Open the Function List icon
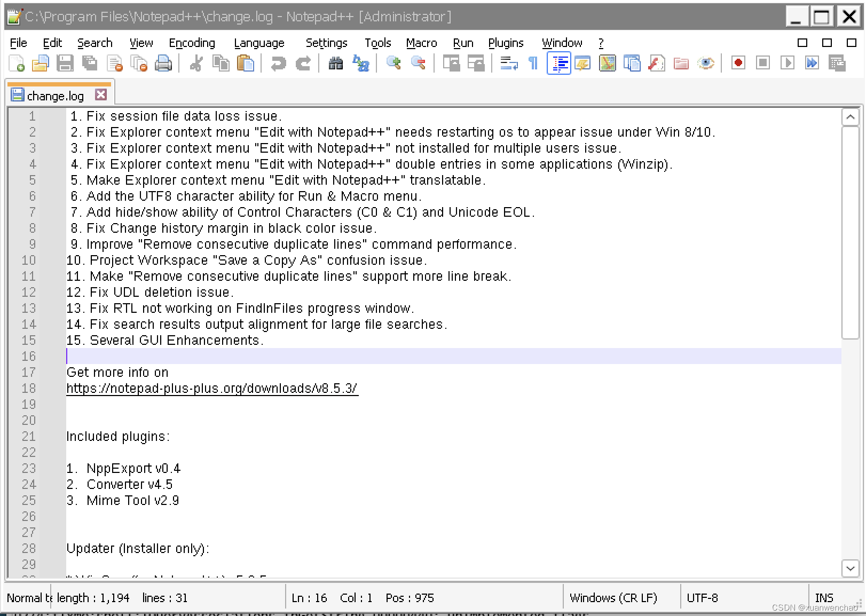Image resolution: width=866 pixels, height=616 pixels. 656,64
